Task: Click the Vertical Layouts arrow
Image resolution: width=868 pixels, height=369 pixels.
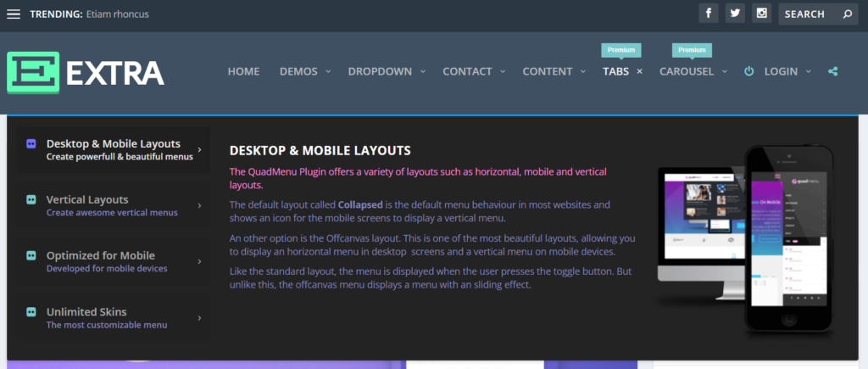Action: [199, 205]
